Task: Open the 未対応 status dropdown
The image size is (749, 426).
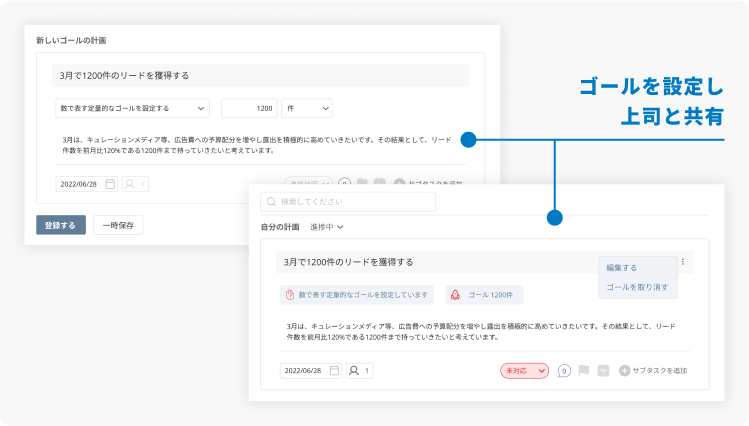Action: tap(524, 370)
